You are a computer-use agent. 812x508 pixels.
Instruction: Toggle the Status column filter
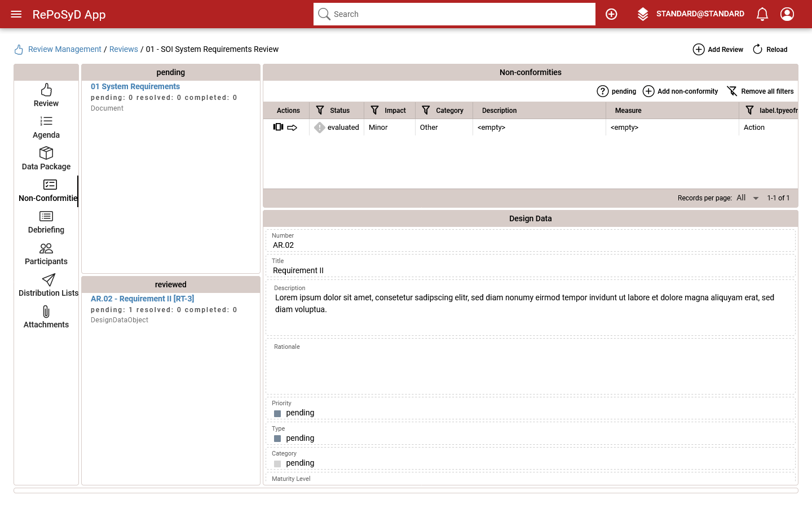pyautogui.click(x=320, y=111)
